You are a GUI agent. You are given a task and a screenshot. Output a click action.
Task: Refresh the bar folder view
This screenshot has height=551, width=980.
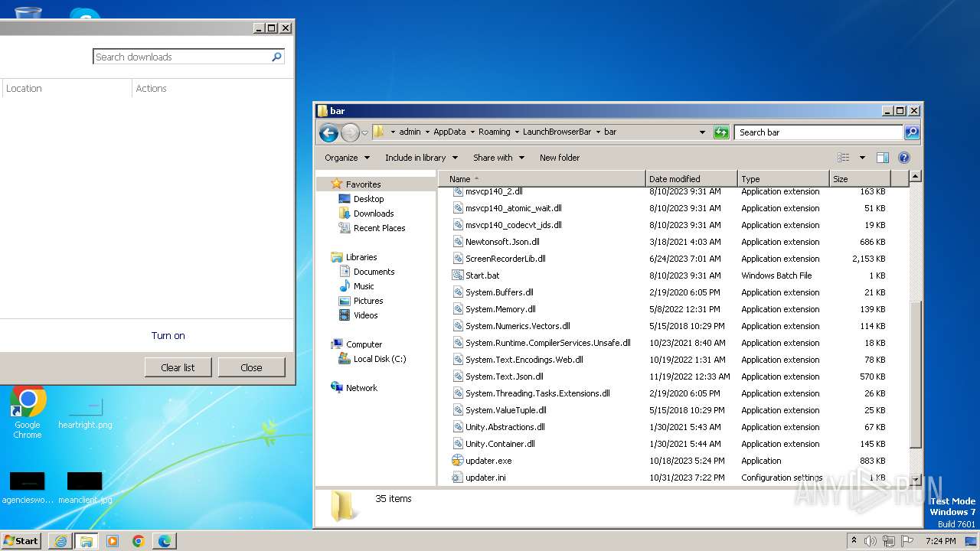(x=721, y=132)
